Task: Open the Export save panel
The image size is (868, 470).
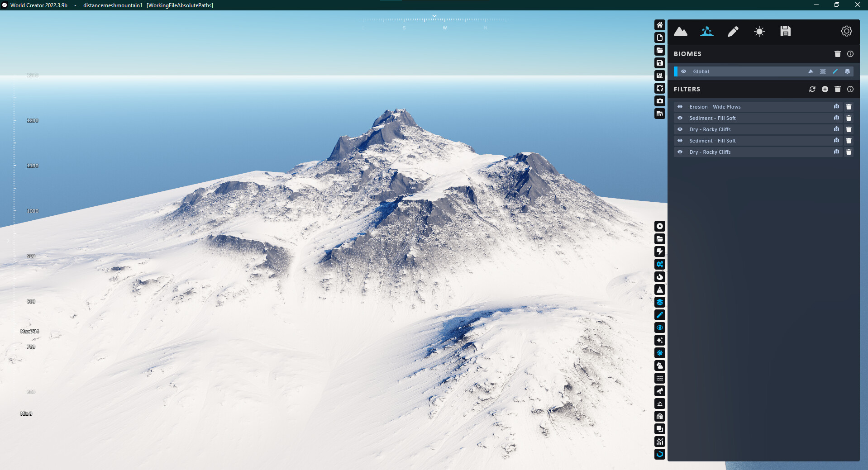Action: tap(785, 31)
